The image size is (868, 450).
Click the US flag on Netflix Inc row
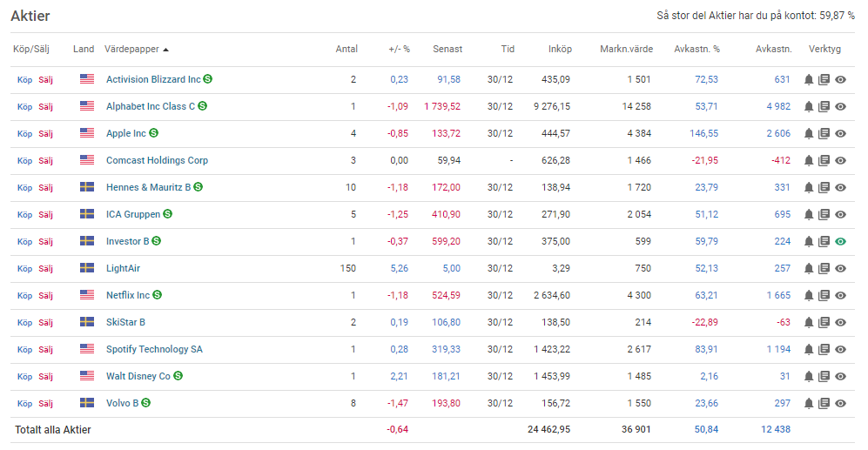click(87, 295)
